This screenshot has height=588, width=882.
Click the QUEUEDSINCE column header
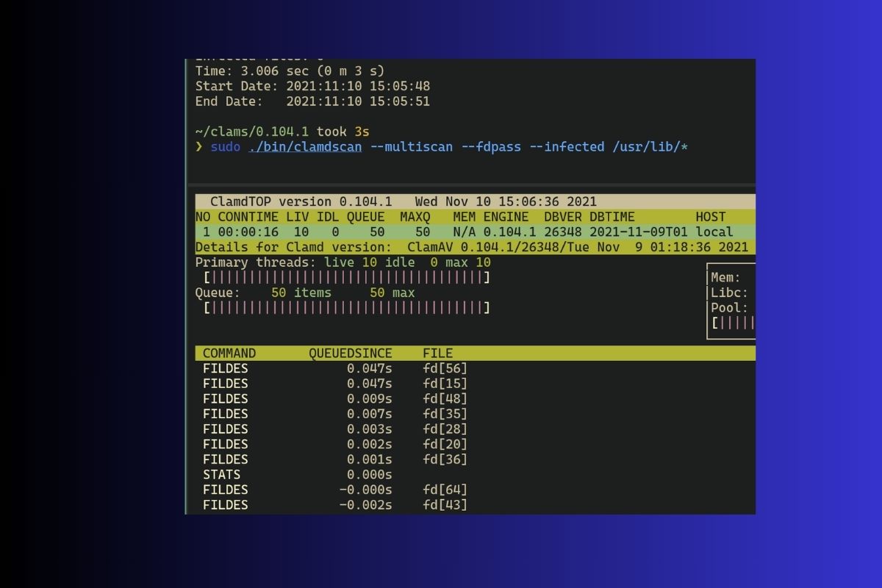click(351, 354)
